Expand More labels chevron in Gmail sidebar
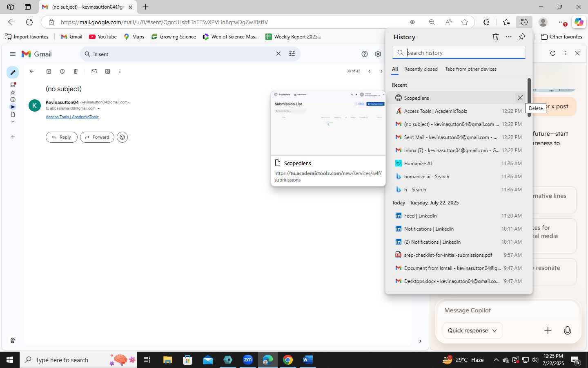This screenshot has width=588, height=368. 13,121
